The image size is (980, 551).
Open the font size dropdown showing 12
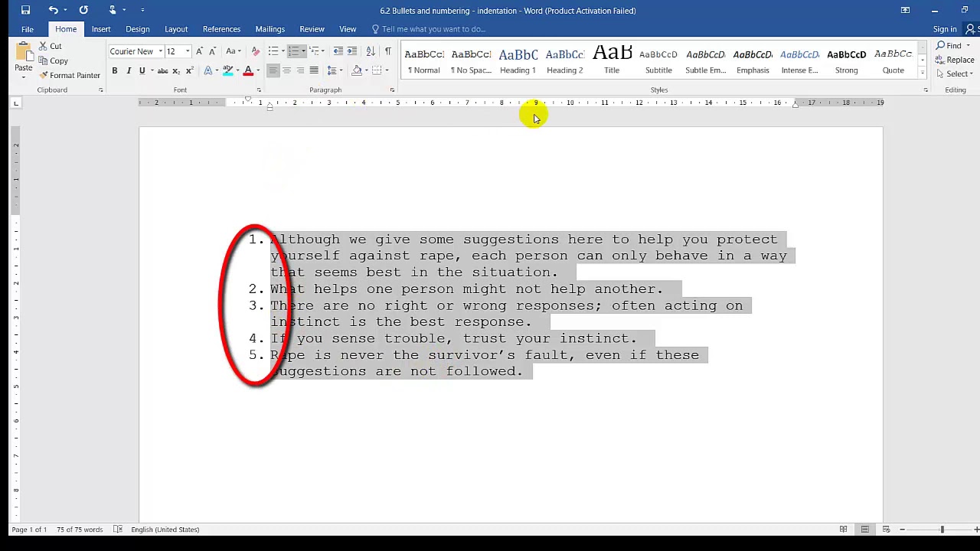coord(187,51)
